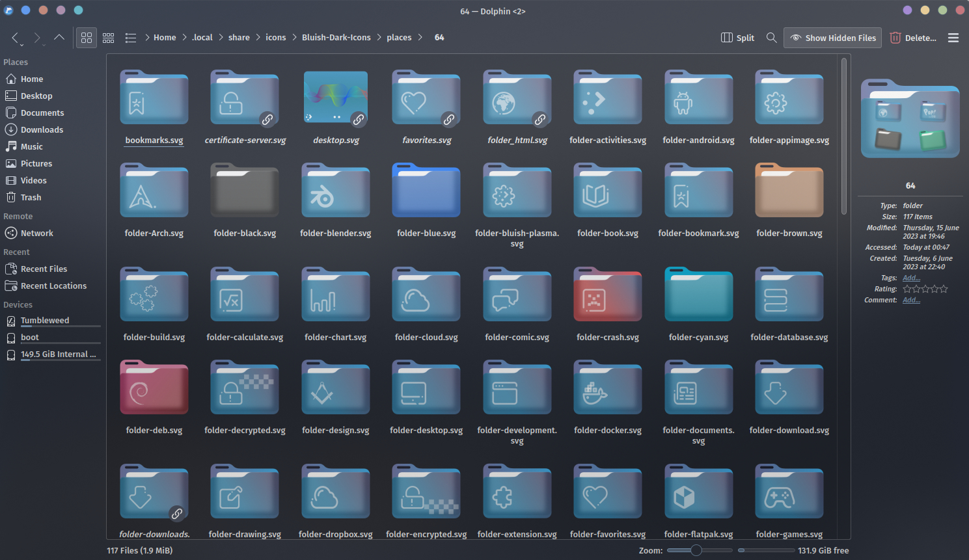Open the hamburger main menu
This screenshot has width=969, height=560.
click(x=953, y=37)
